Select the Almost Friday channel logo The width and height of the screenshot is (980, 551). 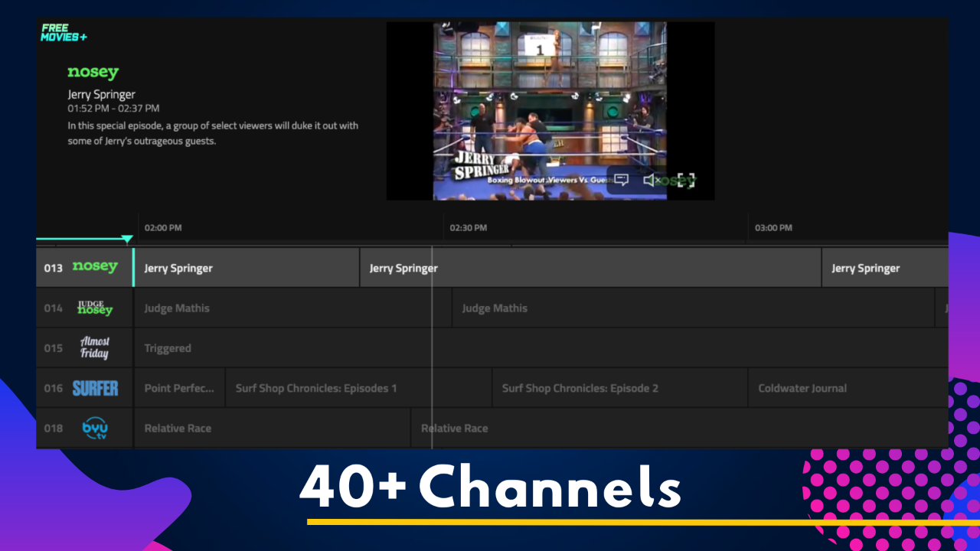[95, 347]
